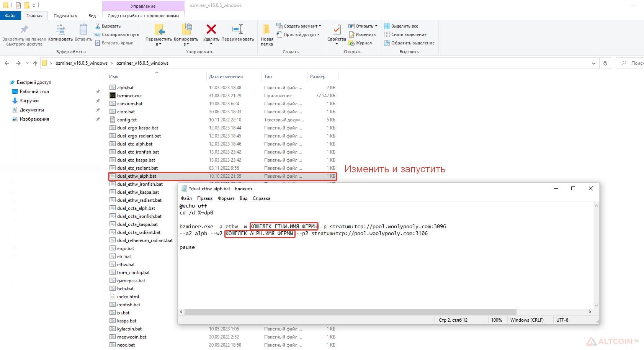Select the bzminer.exe application icon

click(x=113, y=96)
